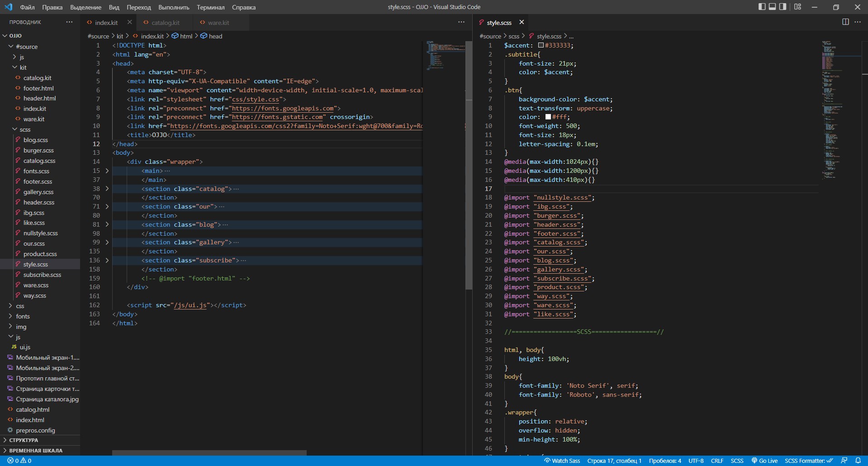This screenshot has width=868, height=466.
Task: Collapse the OJJO root folder
Action: tap(15, 36)
